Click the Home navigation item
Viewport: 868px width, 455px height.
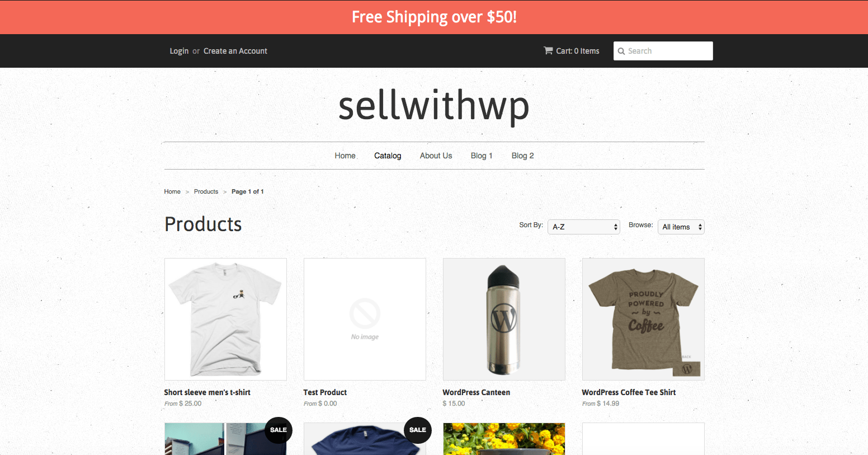click(345, 156)
